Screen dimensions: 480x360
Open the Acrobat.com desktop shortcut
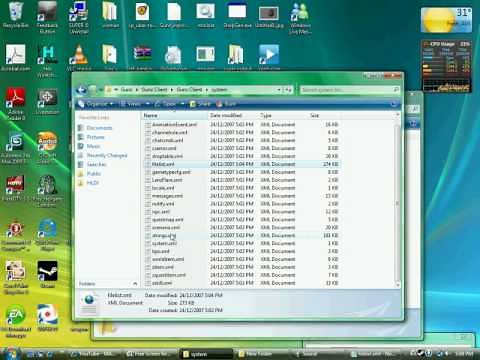tap(15, 57)
